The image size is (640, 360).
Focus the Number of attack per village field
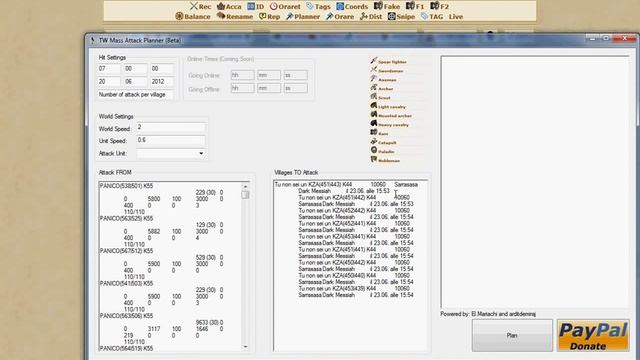(135, 94)
